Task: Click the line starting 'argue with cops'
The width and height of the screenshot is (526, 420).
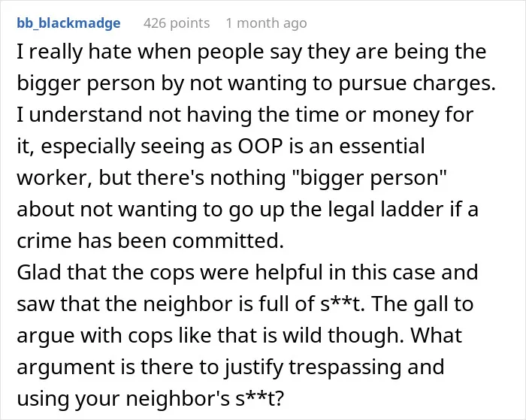Action: pyautogui.click(x=239, y=335)
